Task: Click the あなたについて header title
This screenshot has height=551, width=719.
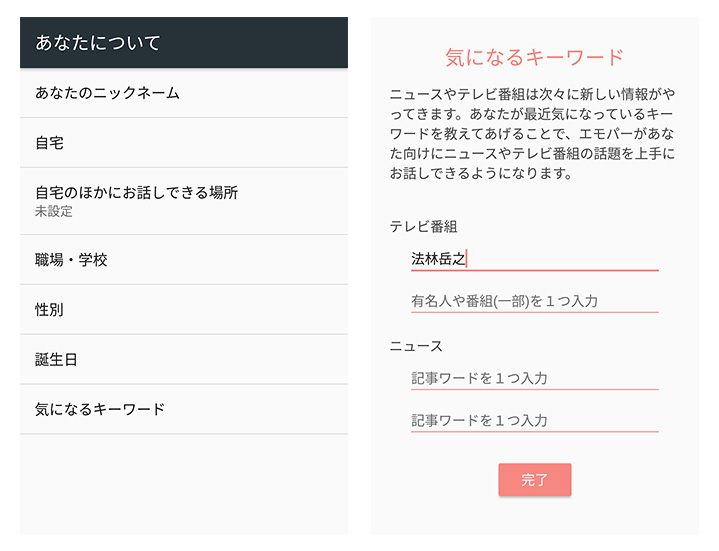Action: tap(98, 43)
